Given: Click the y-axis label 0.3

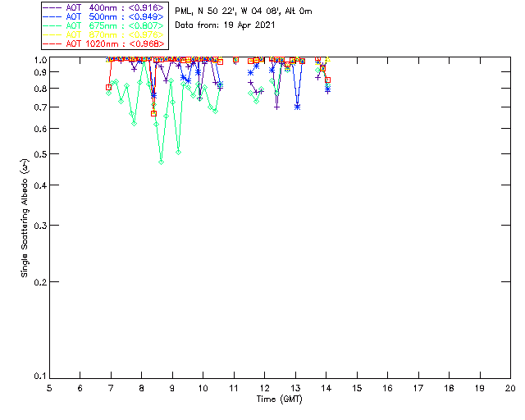Looking at the screenshot, I should (40, 226).
